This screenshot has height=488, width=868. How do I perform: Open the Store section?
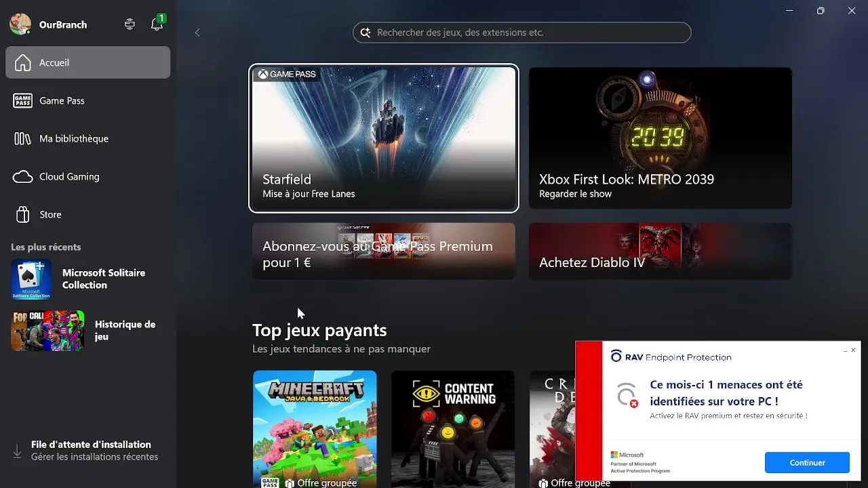pos(88,214)
